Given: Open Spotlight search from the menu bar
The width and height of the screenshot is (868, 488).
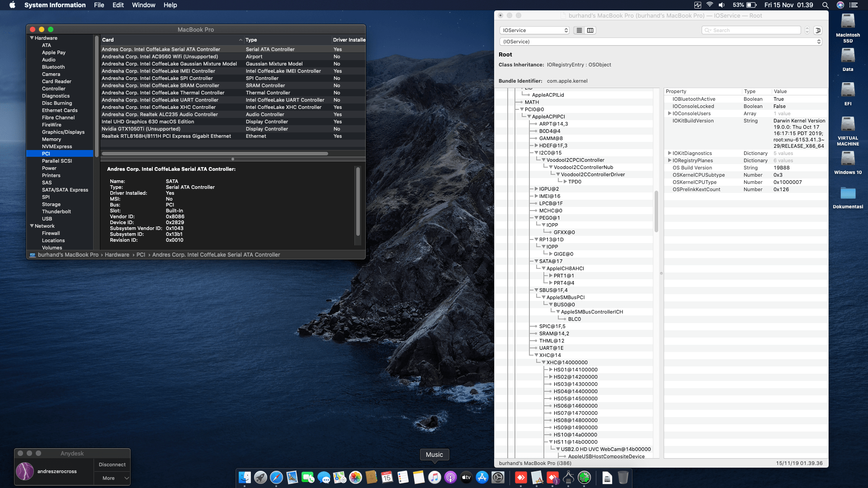Looking at the screenshot, I should point(825,5).
